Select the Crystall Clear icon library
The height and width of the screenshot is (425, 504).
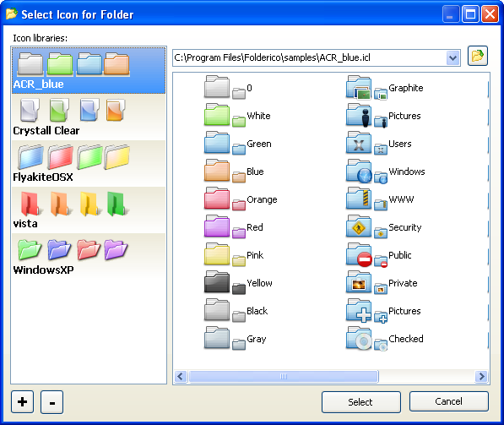89,117
